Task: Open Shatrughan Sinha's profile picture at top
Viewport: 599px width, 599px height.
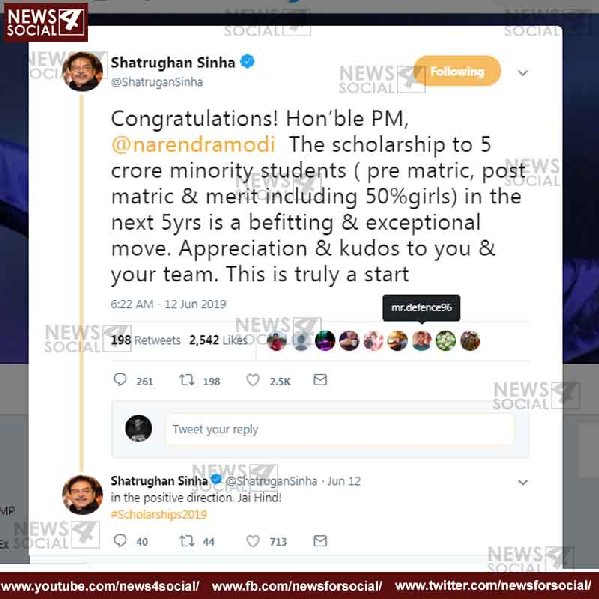Action: pyautogui.click(x=83, y=71)
